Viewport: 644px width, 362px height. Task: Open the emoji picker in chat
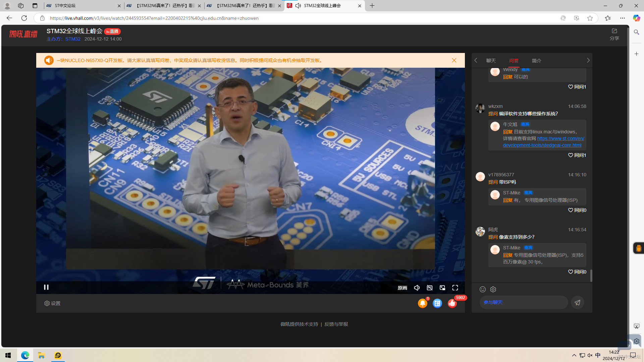point(483,289)
